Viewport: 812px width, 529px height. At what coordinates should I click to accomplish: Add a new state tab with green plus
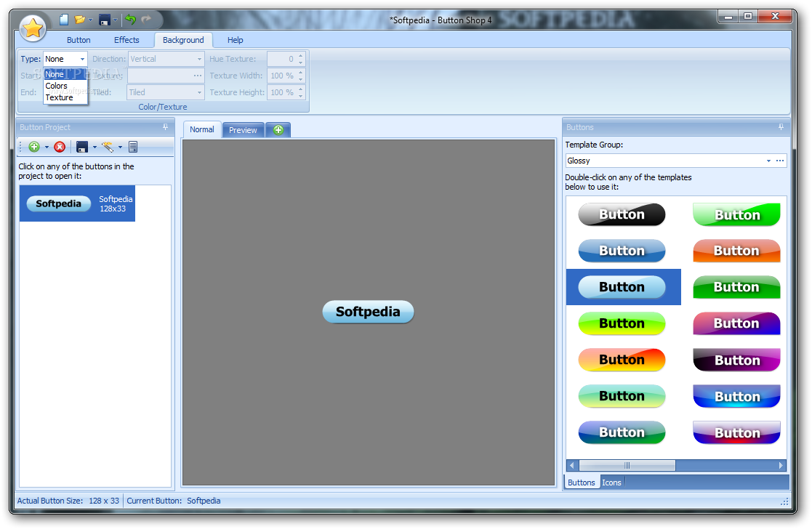[278, 130]
